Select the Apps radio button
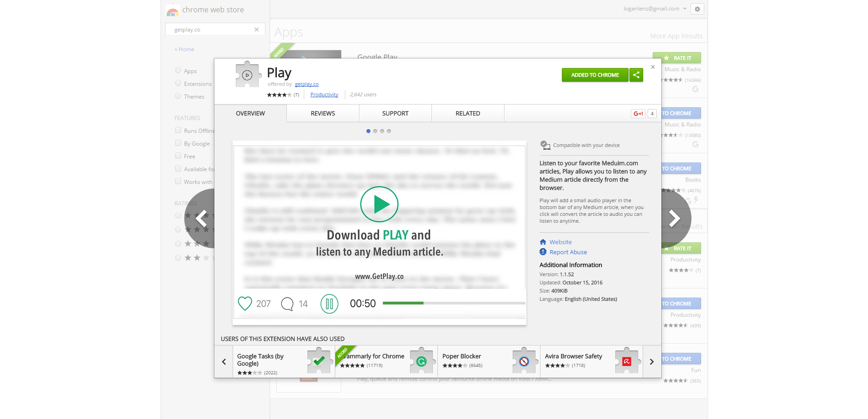Image resolution: width=868 pixels, height=419 pixels. [x=178, y=70]
